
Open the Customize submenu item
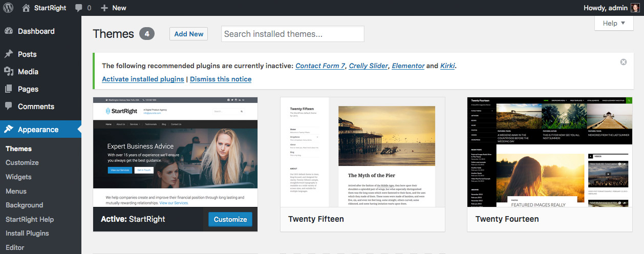click(x=22, y=162)
